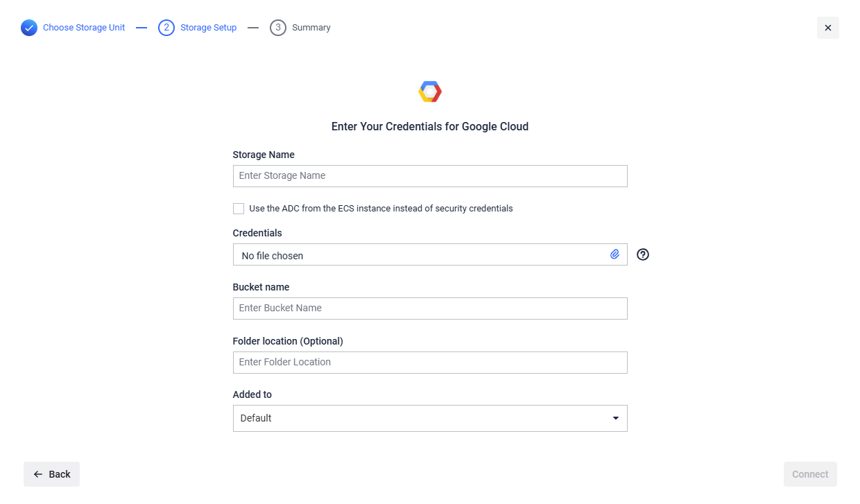Click the Storage Name label
The width and height of the screenshot is (860, 504).
[x=264, y=155]
